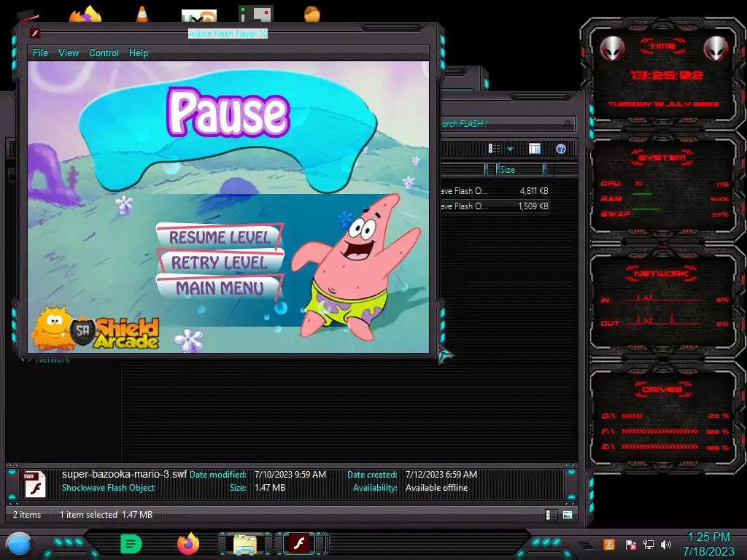This screenshot has height=560, width=747.
Task: Click the Available offline availability value
Action: (x=436, y=488)
